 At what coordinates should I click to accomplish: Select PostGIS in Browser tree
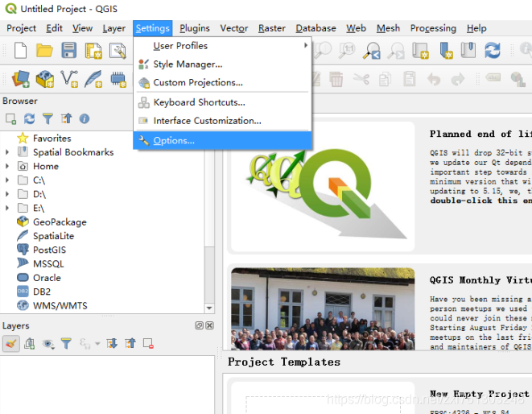tap(50, 250)
